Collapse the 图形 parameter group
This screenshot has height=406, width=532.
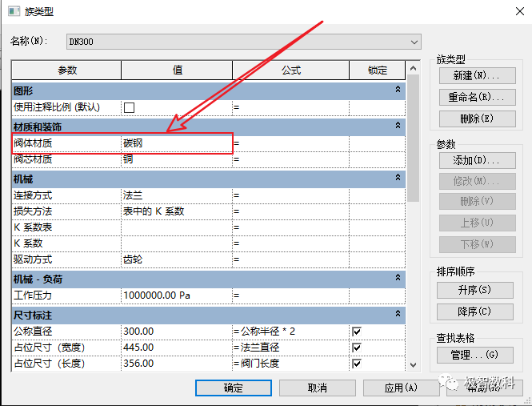398,90
